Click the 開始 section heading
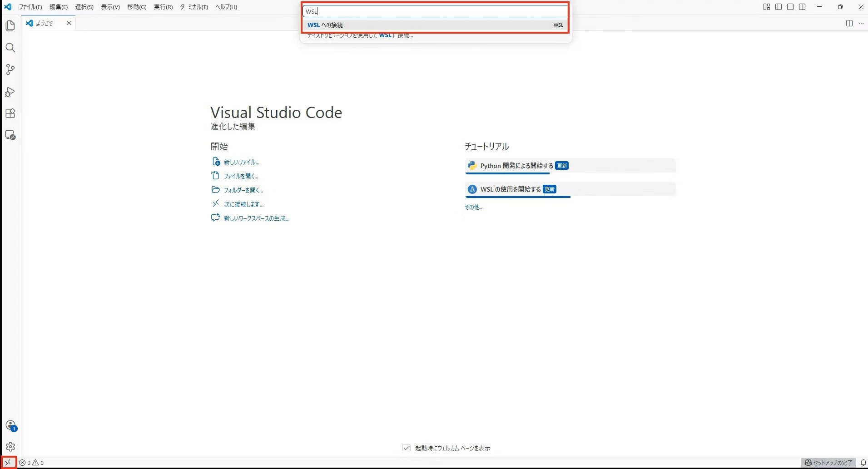This screenshot has width=868, height=469. pyautogui.click(x=219, y=147)
